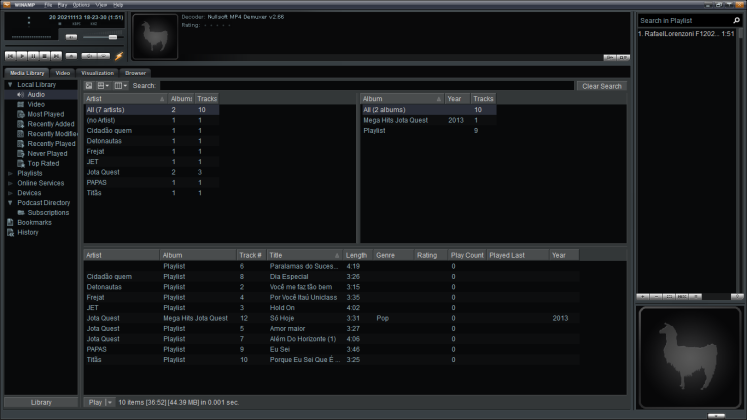Stop playback with the Stop button

(45, 56)
